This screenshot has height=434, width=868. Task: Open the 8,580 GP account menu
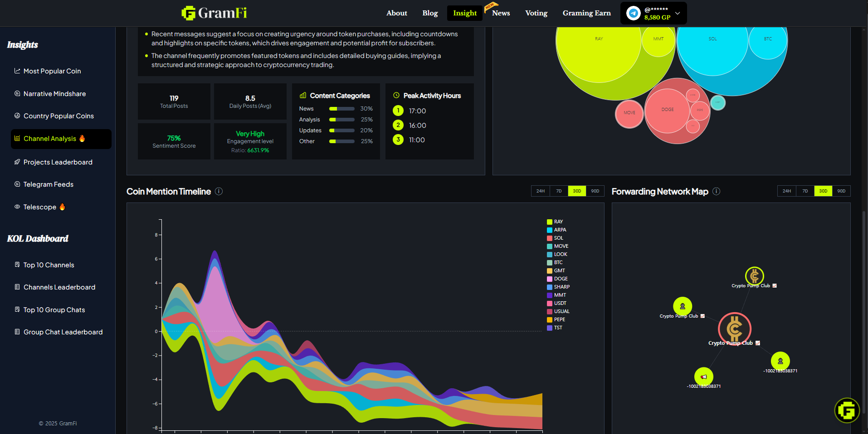[657, 17]
